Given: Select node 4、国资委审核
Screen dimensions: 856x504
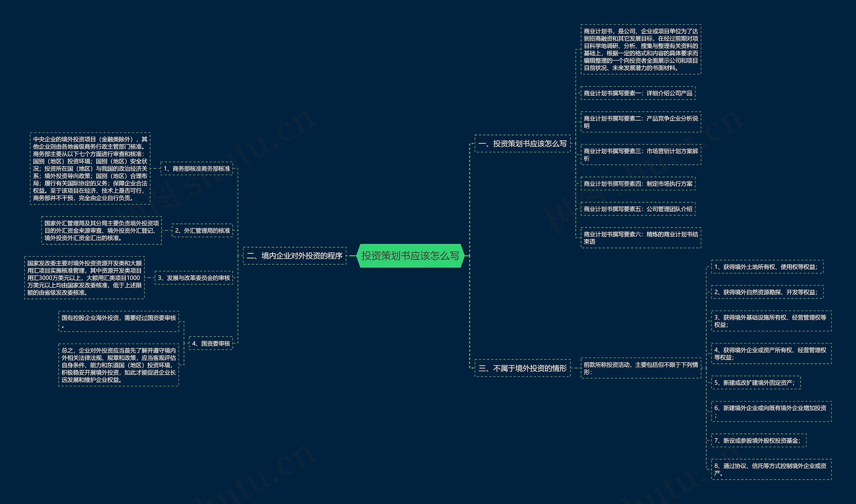Looking at the screenshot, I should click(x=211, y=343).
